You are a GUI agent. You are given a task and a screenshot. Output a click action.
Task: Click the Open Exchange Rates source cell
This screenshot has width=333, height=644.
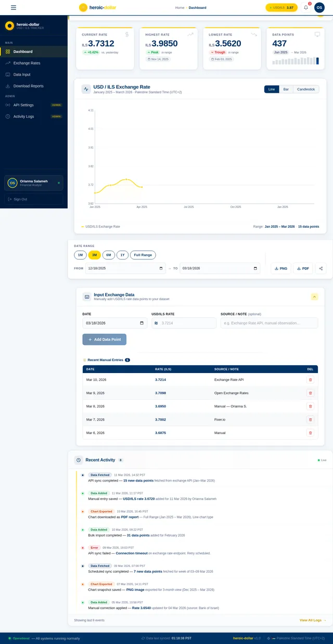[x=232, y=393]
